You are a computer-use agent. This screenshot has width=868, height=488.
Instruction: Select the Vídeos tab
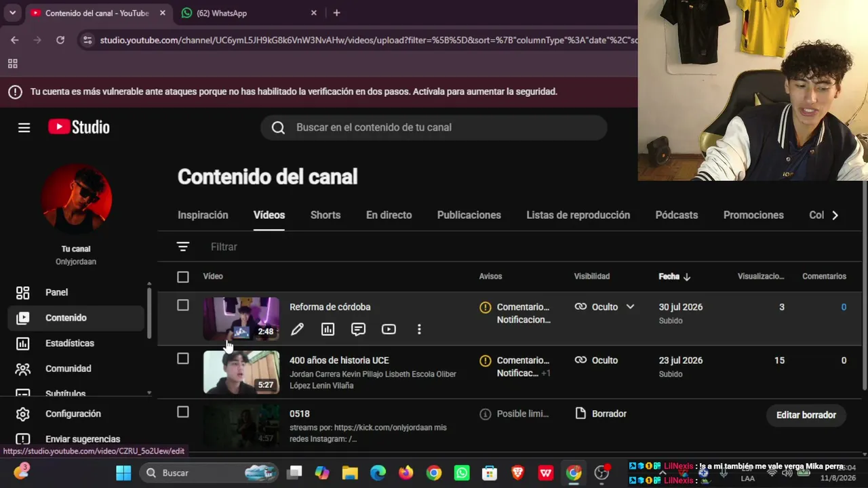[269, 216]
